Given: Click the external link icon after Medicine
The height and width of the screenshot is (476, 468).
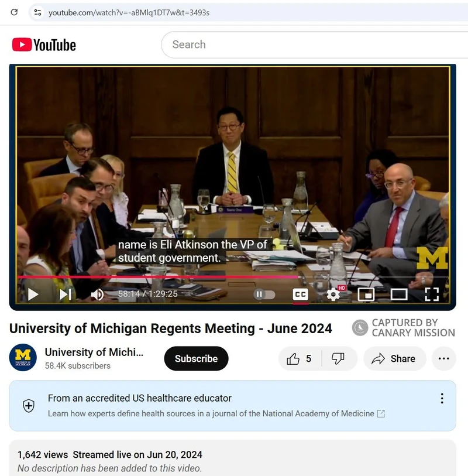Looking at the screenshot, I should tap(381, 414).
